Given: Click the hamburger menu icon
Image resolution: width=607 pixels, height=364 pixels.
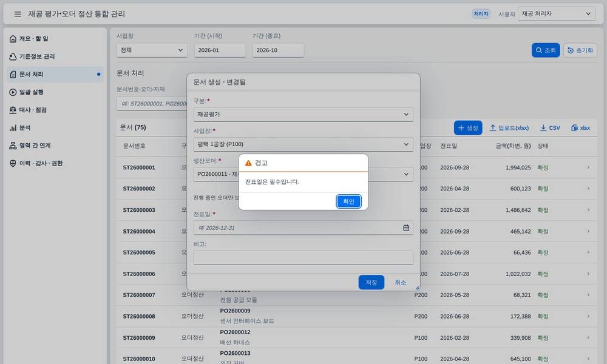Looking at the screenshot, I should pos(18,14).
